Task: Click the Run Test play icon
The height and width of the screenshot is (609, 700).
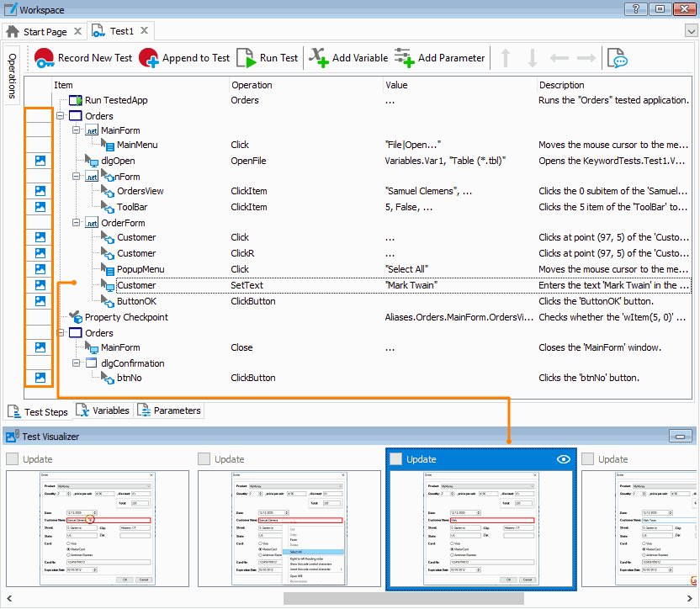Action: [246, 58]
